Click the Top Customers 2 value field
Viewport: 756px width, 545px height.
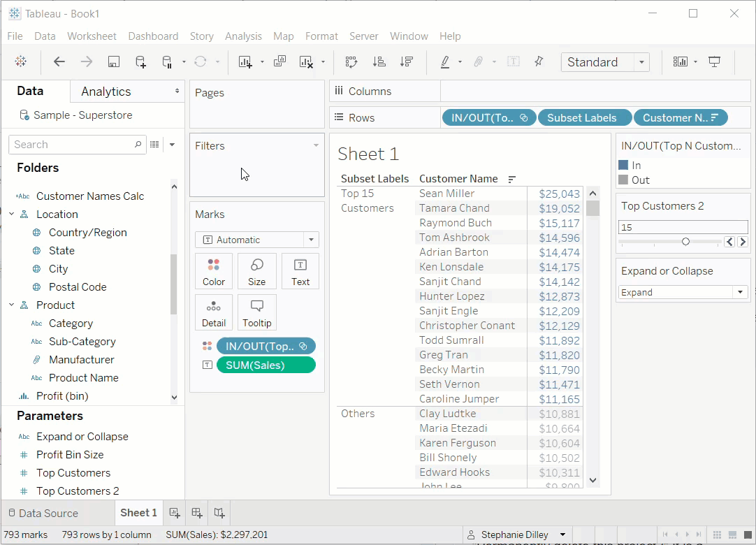[x=683, y=227]
